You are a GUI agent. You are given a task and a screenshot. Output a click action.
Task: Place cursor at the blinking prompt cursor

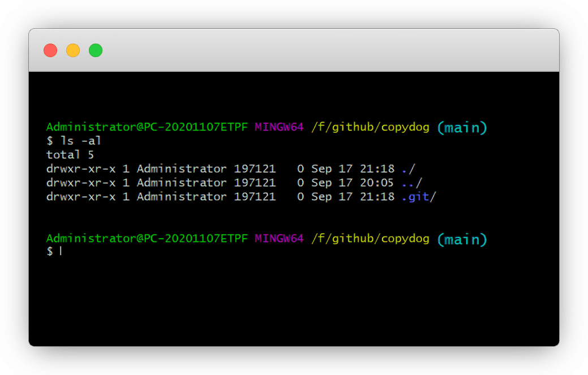click(61, 252)
